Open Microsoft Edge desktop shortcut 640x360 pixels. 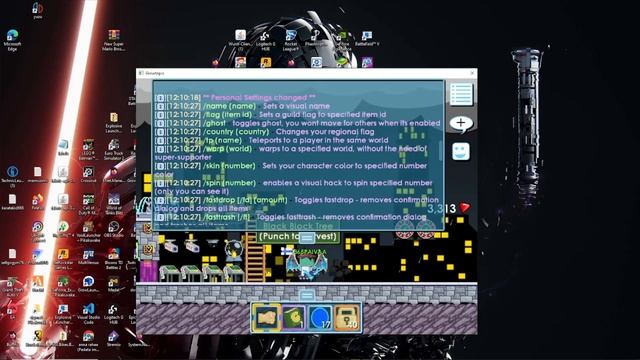tap(12, 40)
